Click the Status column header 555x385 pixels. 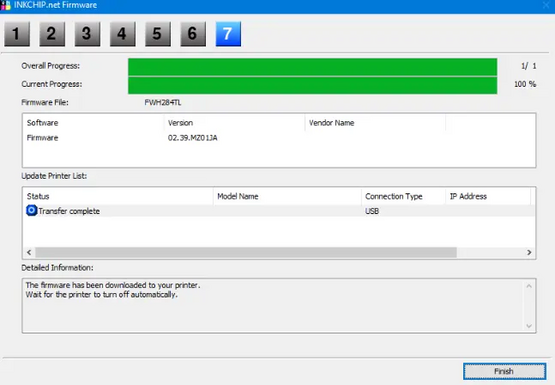point(118,196)
